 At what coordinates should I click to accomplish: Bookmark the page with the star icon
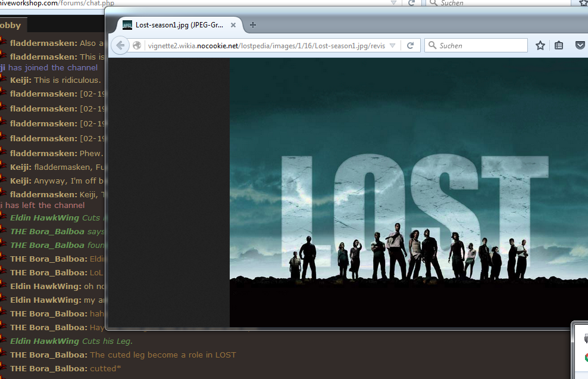(x=540, y=45)
